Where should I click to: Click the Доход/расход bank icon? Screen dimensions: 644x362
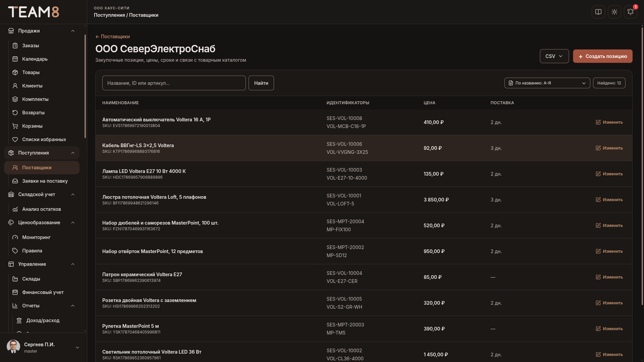coord(19,320)
